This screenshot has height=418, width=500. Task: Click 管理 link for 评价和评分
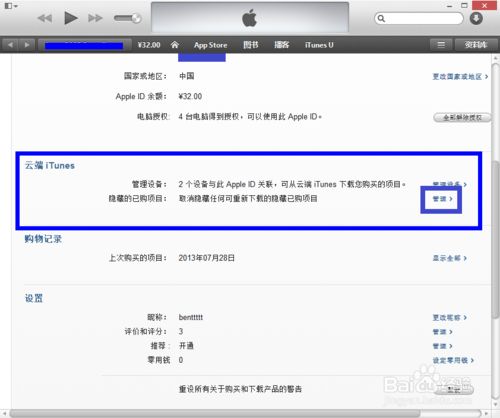pyautogui.click(x=442, y=332)
